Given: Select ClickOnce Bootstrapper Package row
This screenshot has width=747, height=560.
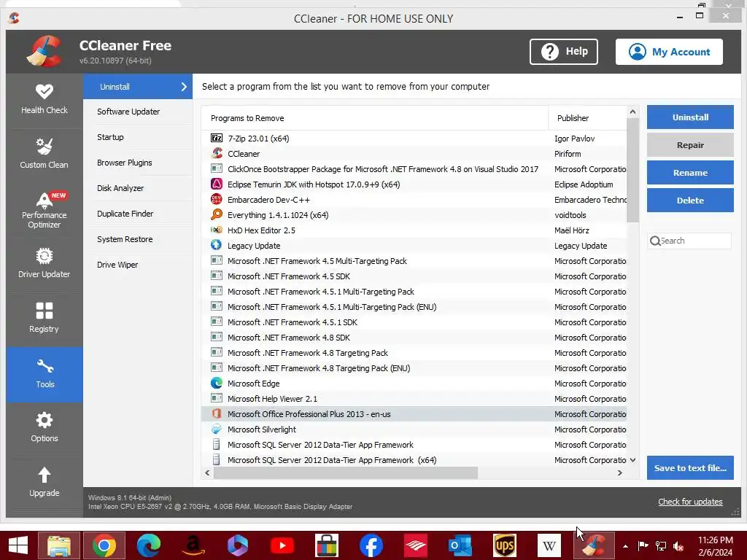Looking at the screenshot, I should [414, 168].
